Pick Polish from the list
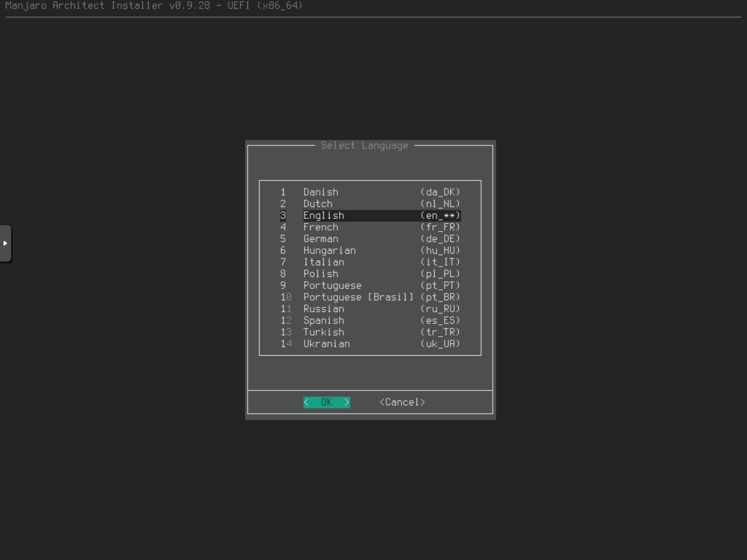This screenshot has width=747, height=560. click(320, 274)
